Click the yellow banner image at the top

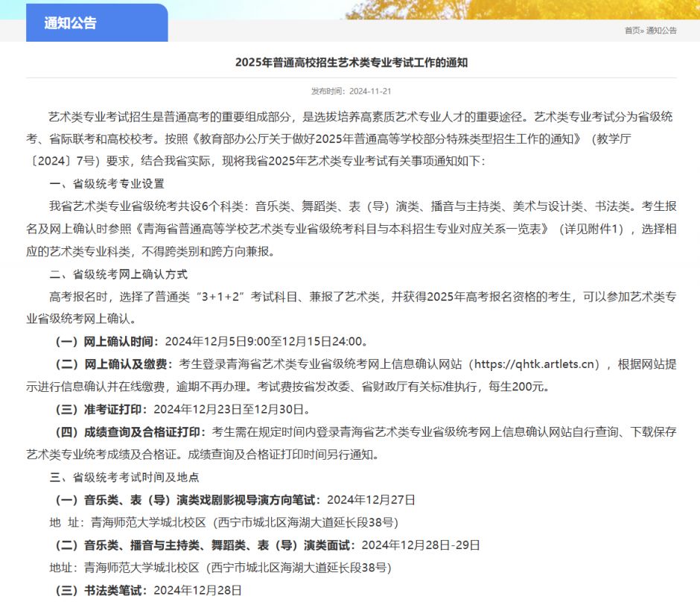[x=521, y=9]
